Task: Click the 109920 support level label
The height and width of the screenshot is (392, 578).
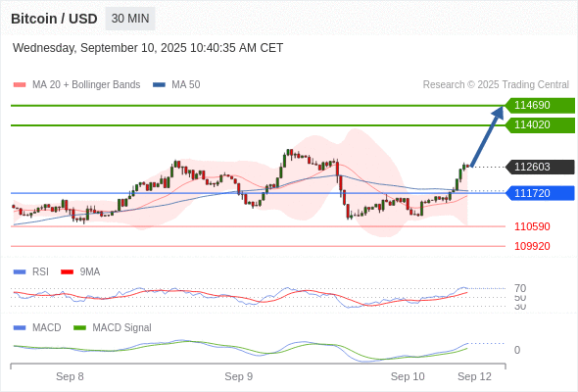Action: [x=532, y=246]
